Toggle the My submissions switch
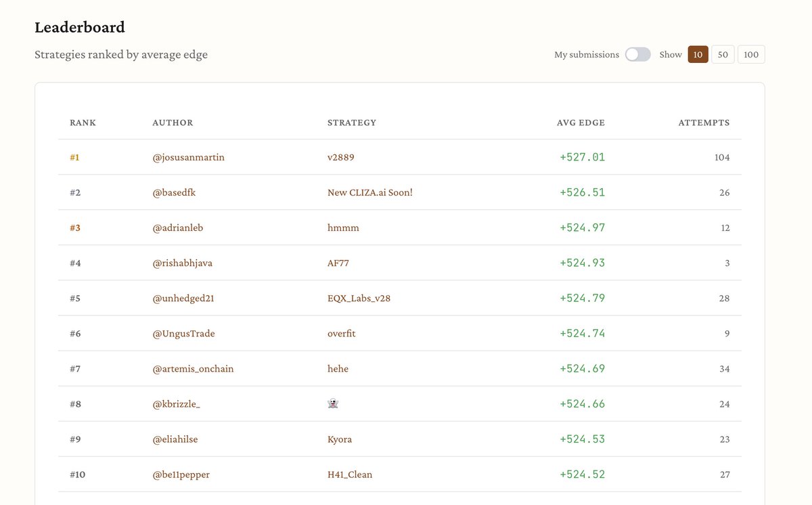Viewport: 812px width, 505px height. pyautogui.click(x=637, y=54)
